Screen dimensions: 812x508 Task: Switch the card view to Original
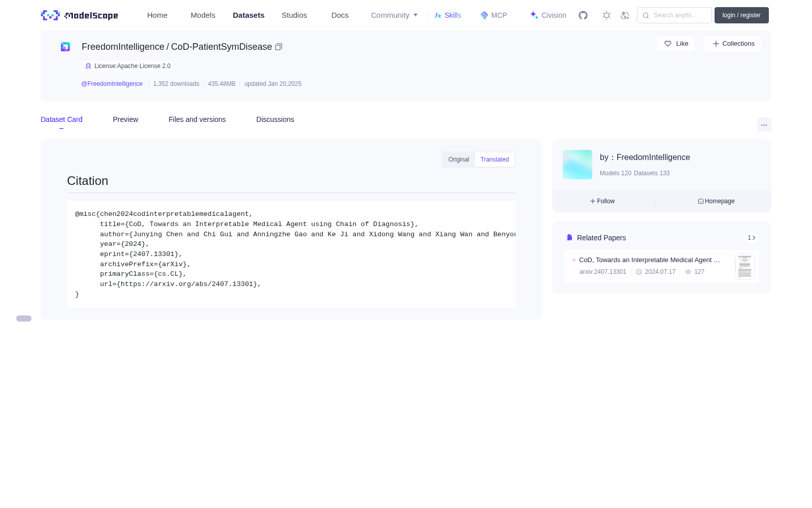[459, 160]
